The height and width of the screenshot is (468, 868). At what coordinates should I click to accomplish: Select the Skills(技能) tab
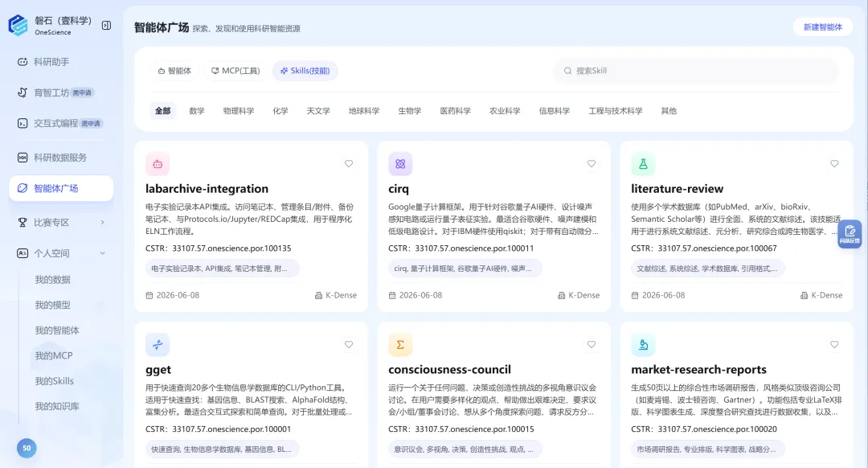click(305, 71)
